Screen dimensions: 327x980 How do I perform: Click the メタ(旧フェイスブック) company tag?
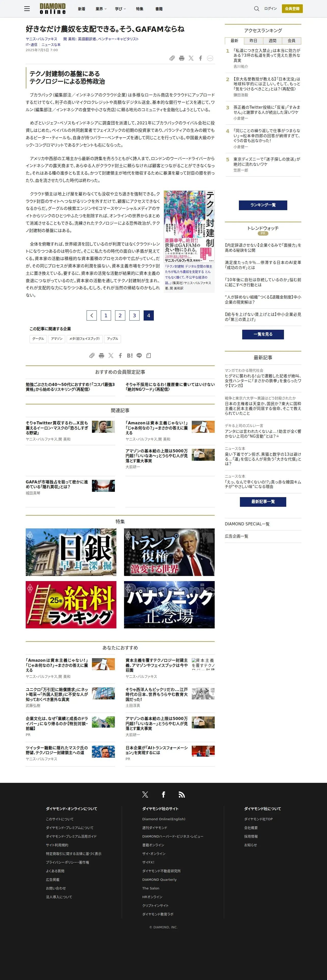85,339
